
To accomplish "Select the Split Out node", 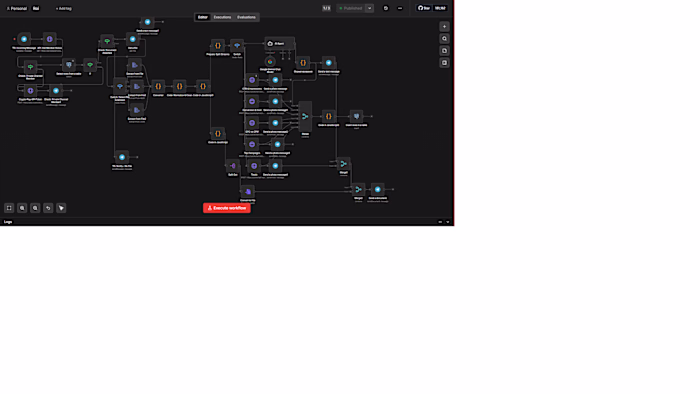I will pyautogui.click(x=233, y=166).
